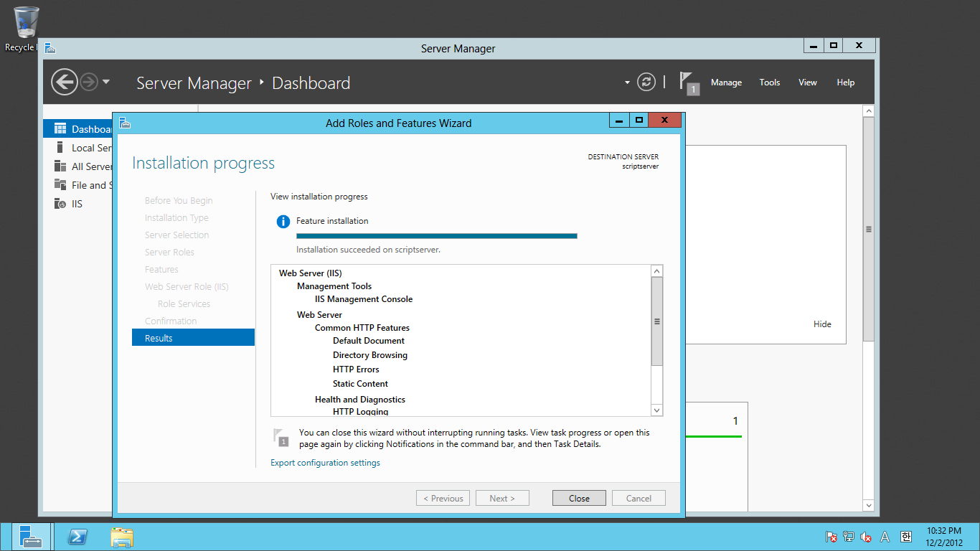Open All Servers from the sidebar icon
Viewport: 980px width, 551px height.
60,166
